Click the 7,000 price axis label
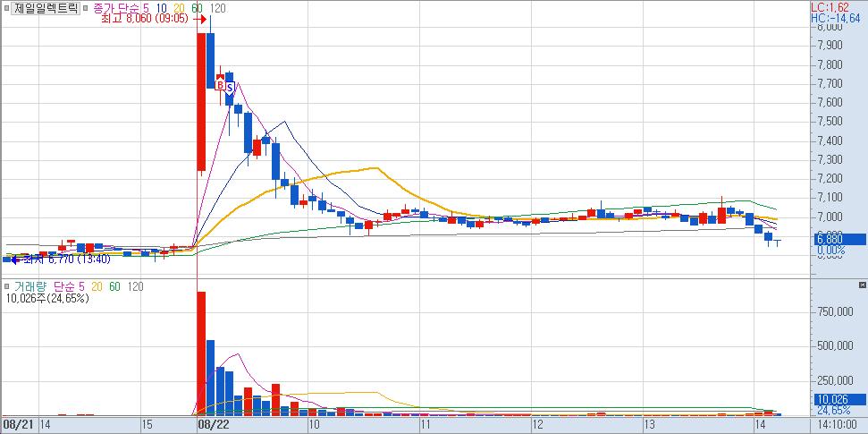The height and width of the screenshot is (434, 868). 830,217
